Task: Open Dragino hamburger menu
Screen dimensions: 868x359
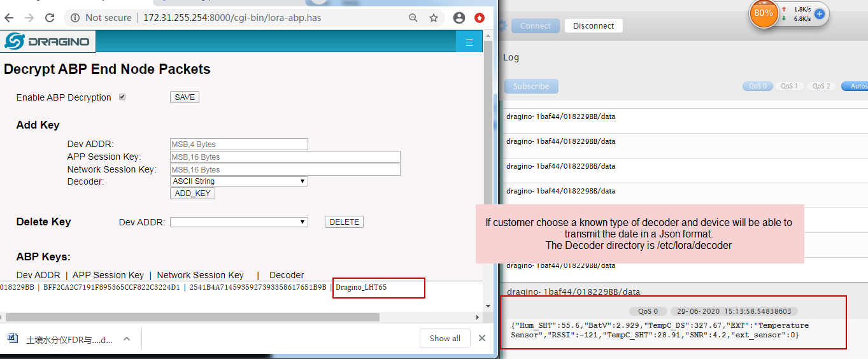Action: pyautogui.click(x=469, y=43)
